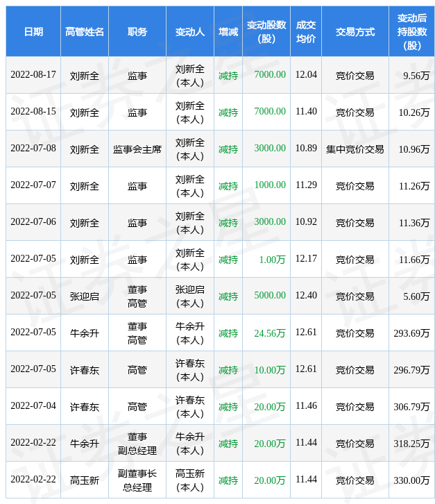Click the average price 12.04
The image size is (435, 504).
click(x=306, y=75)
